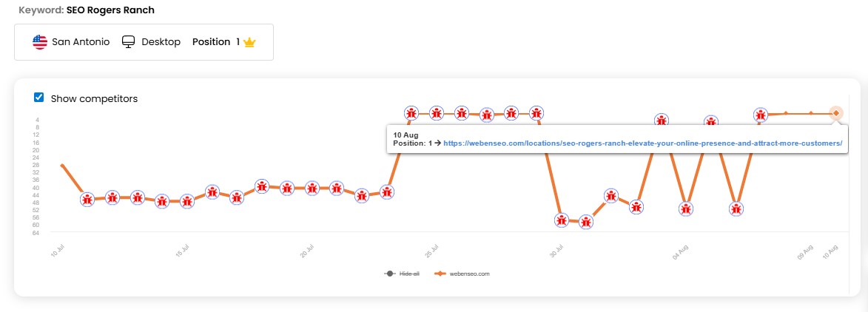Viewport: 868px width, 312px height.
Task: Click the first bug marker after 10 Jul
Action: pyautogui.click(x=87, y=200)
